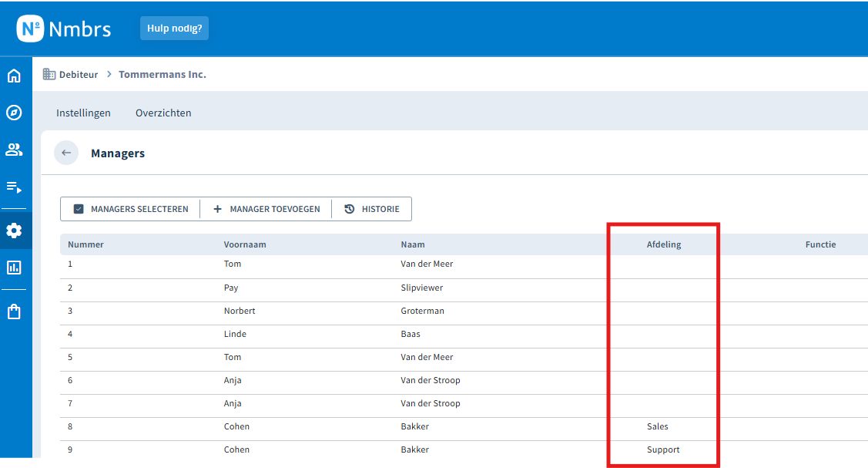Open the run list icon in sidebar
The width and height of the screenshot is (868, 468).
14,187
